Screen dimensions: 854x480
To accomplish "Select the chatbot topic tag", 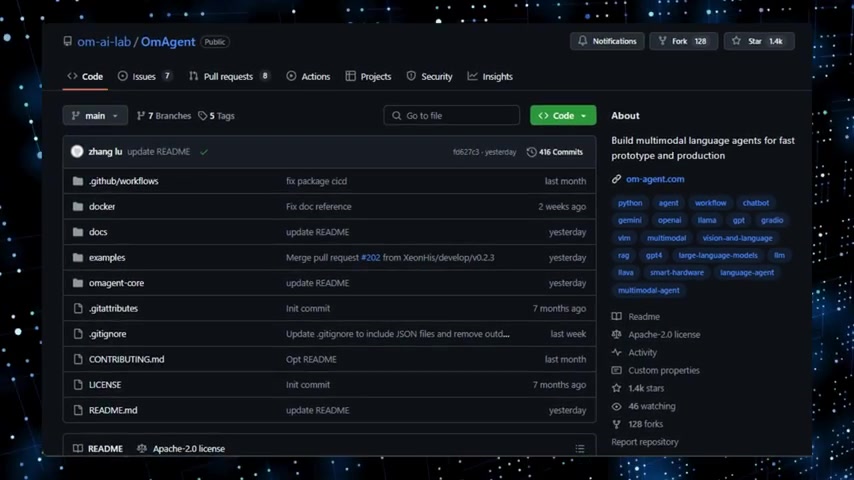I will click(x=756, y=203).
